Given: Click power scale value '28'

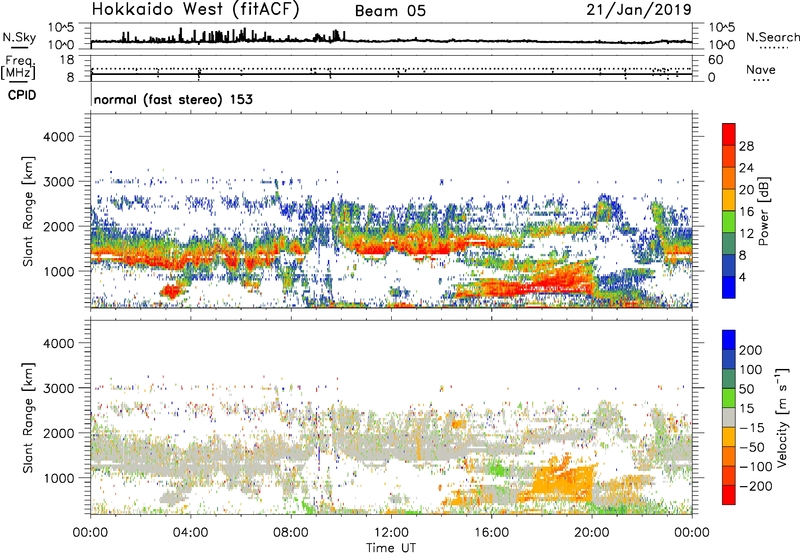Looking at the screenshot, I should [x=746, y=146].
